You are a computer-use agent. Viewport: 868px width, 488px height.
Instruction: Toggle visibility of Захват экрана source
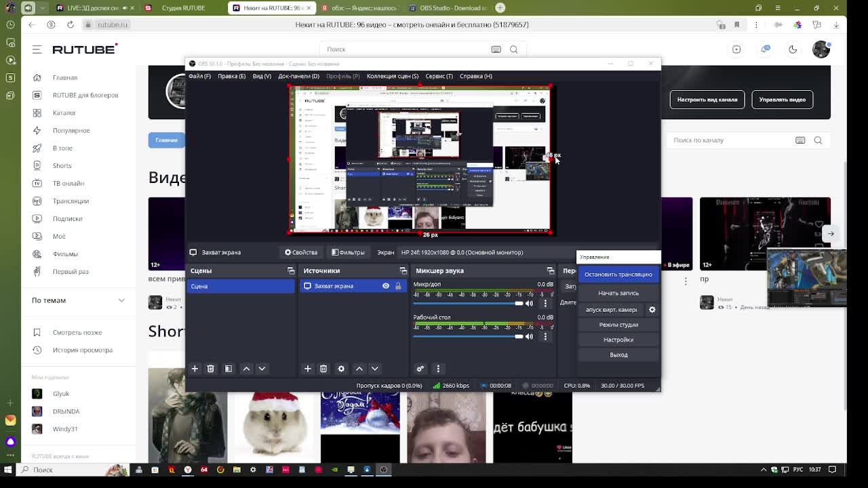tap(386, 286)
